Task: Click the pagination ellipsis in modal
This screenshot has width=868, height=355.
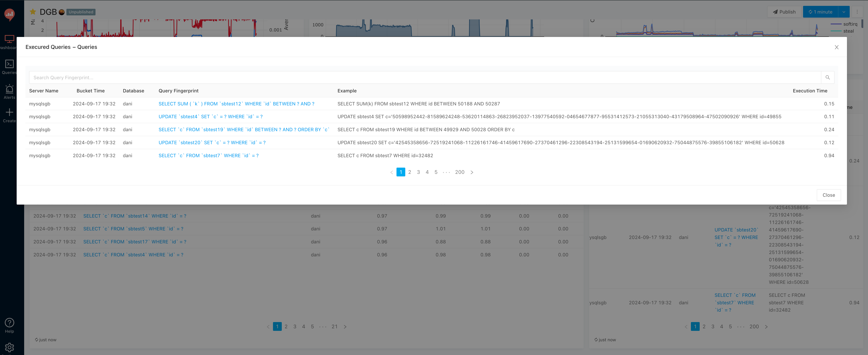Action: [x=446, y=172]
